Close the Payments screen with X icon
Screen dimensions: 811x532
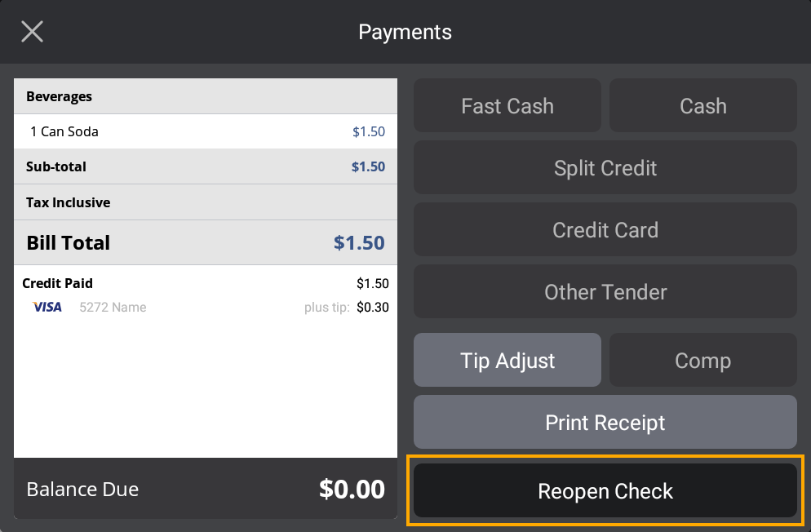tap(32, 32)
